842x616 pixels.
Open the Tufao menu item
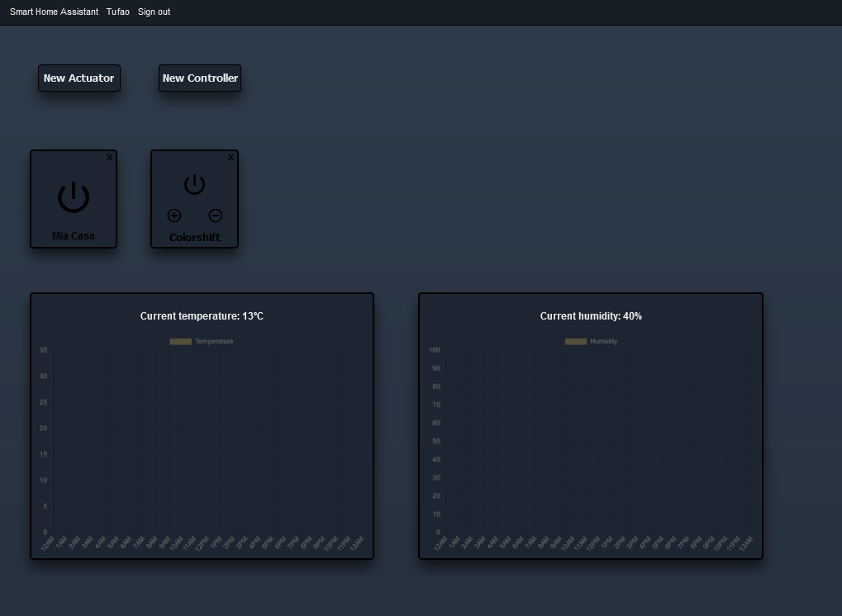[x=118, y=12]
